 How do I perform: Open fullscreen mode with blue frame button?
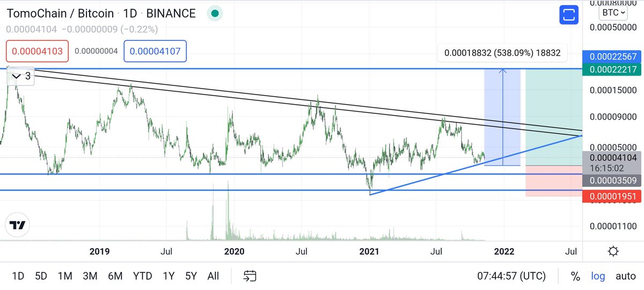568,15
